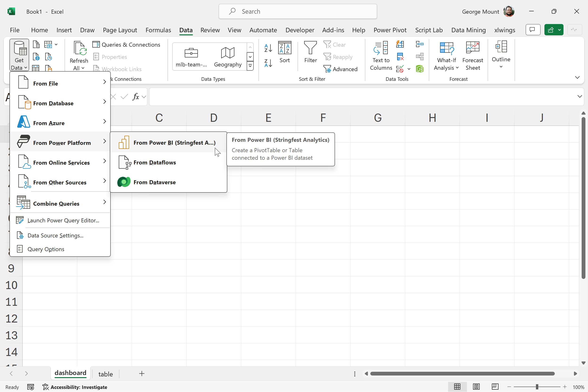Click the Flash Fill icon
Image resolution: width=588 pixels, height=392 pixels.
coord(400,45)
